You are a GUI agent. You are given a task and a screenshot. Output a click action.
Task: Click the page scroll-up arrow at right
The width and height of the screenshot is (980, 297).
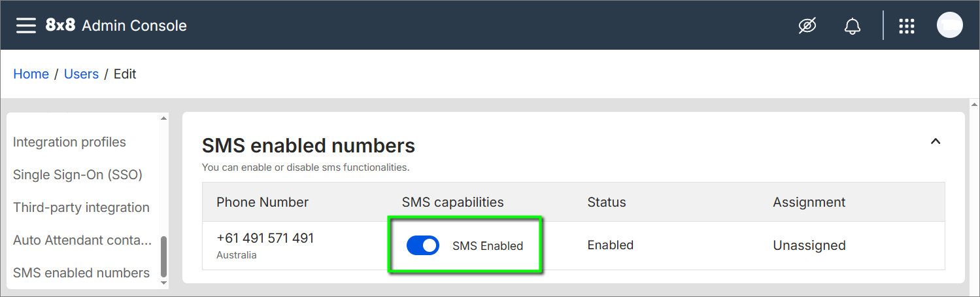pos(974,104)
